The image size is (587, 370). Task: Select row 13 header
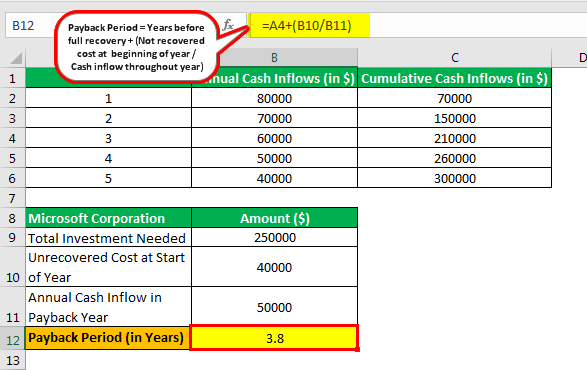point(12,360)
